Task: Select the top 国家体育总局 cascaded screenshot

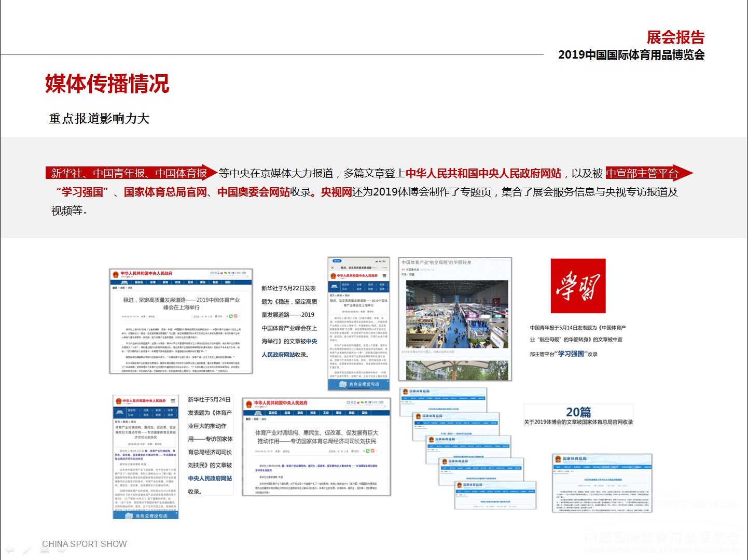Action: pyautogui.click(x=444, y=401)
